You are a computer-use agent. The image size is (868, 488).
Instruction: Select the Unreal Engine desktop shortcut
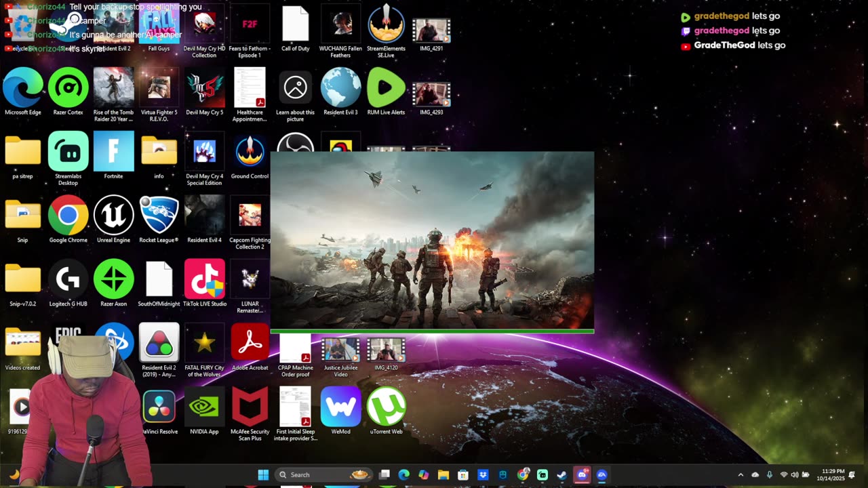(113, 220)
